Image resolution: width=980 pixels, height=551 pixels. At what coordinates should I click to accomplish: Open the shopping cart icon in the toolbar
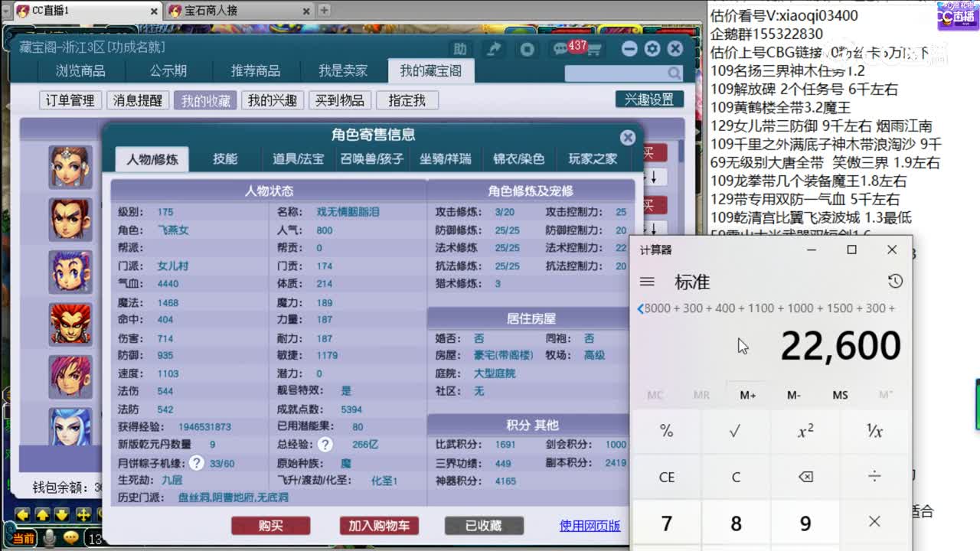596,48
